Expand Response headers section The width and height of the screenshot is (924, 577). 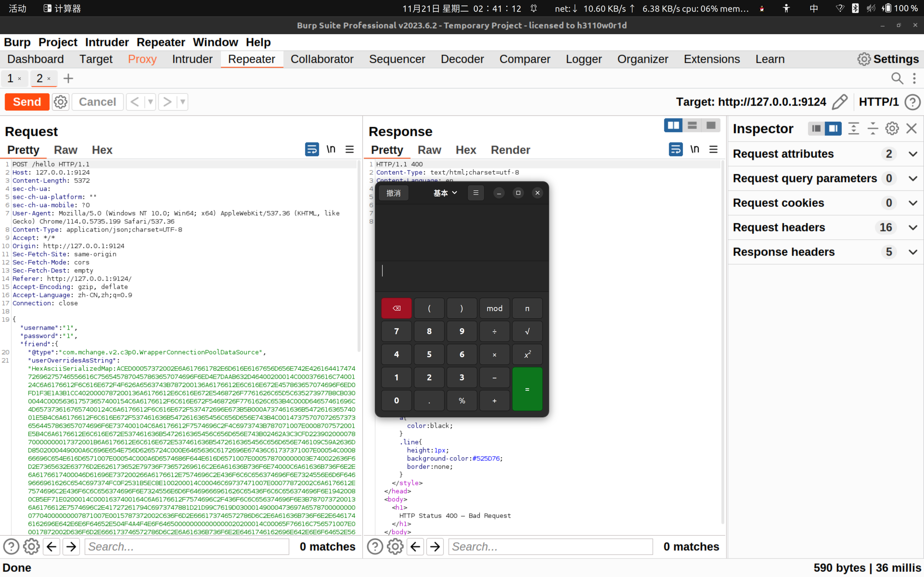pos(913,252)
